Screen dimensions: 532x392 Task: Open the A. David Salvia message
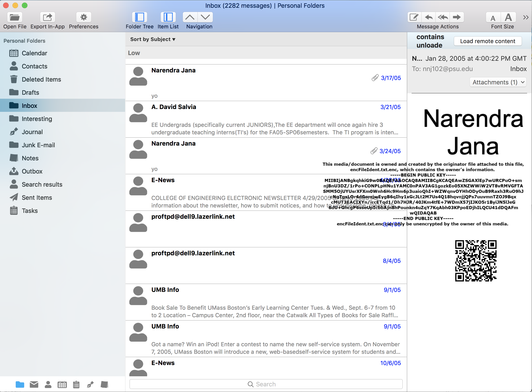tap(266, 119)
